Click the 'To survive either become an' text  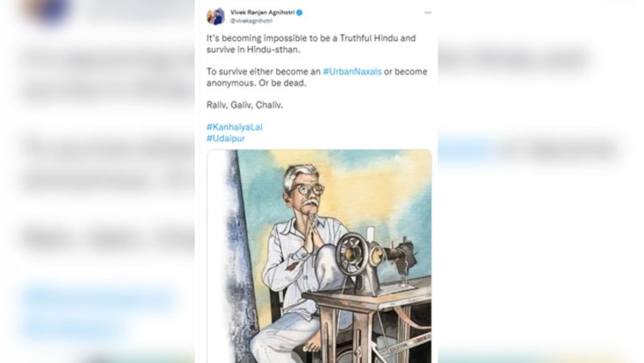(x=263, y=71)
